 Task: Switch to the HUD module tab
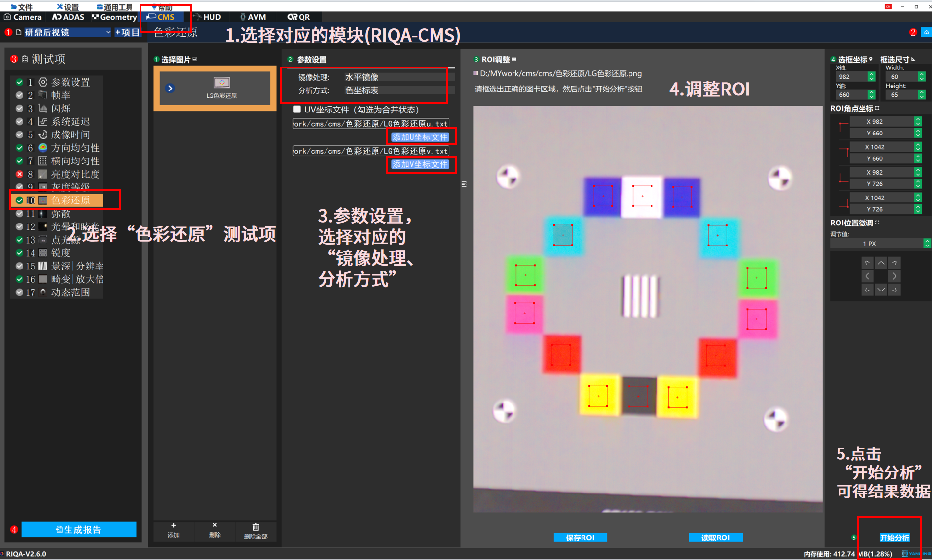(207, 17)
